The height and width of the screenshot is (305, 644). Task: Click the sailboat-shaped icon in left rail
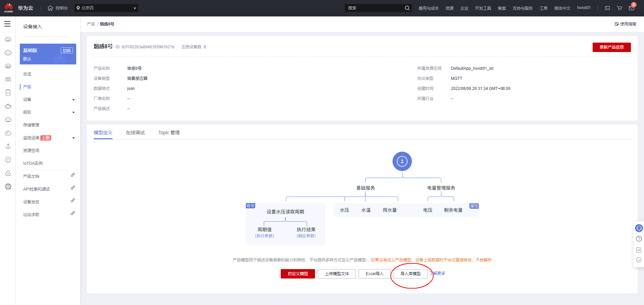coord(8,146)
